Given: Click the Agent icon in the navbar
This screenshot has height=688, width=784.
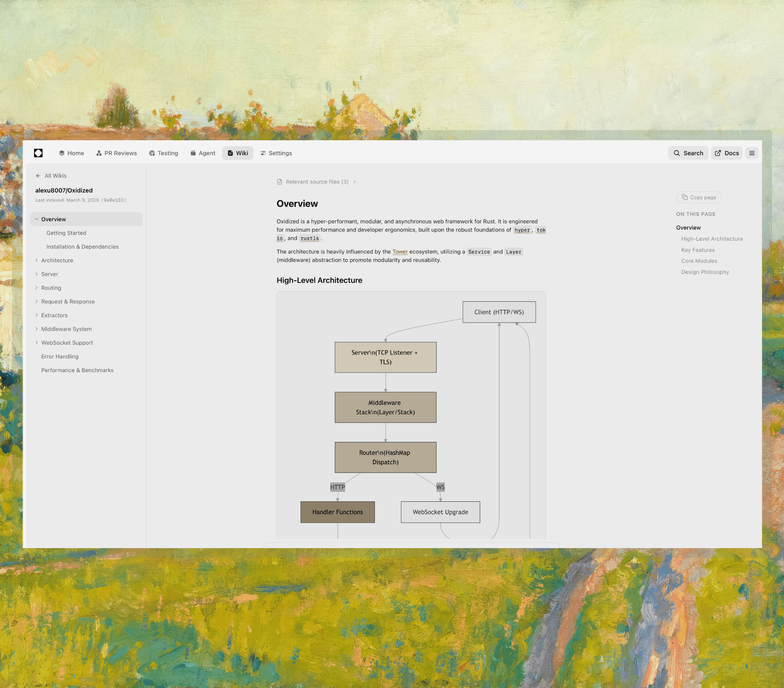Looking at the screenshot, I should [x=193, y=153].
